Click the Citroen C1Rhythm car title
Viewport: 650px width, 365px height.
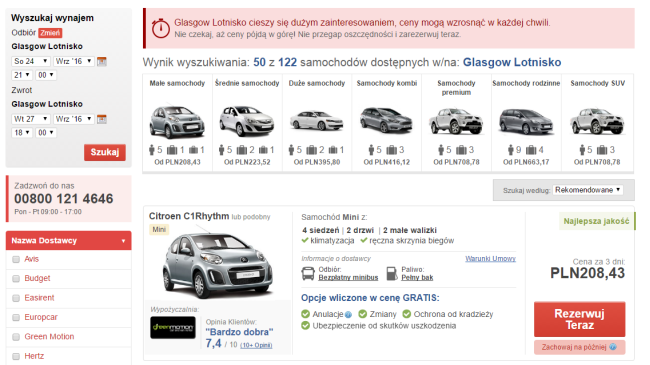189,216
